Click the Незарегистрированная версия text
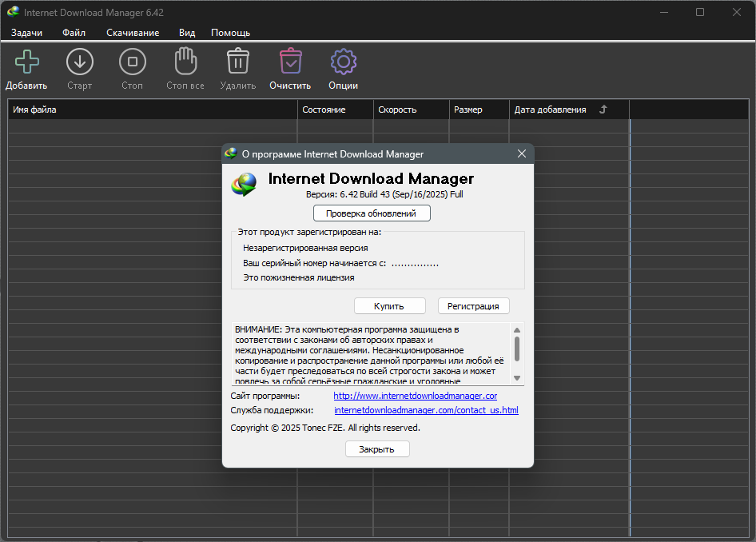 [305, 248]
